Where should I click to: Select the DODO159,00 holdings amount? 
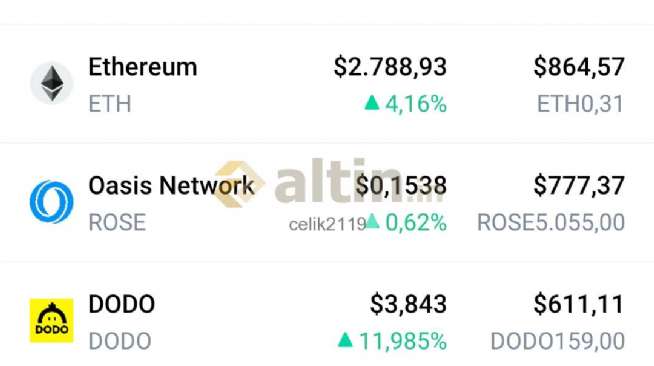[x=558, y=341]
